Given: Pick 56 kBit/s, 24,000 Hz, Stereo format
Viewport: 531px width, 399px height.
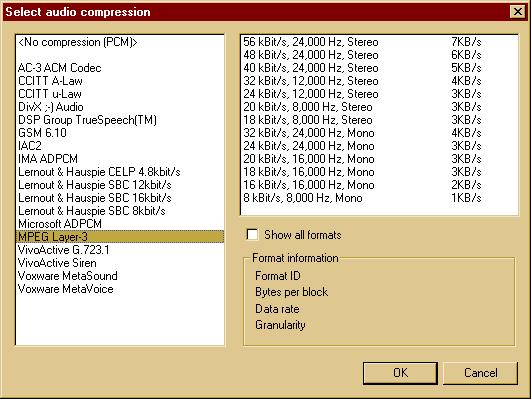Looking at the screenshot, I should click(379, 42).
